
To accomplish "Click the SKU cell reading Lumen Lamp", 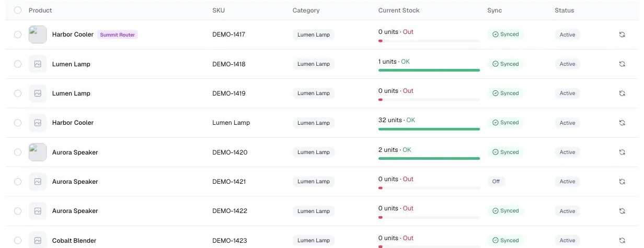I will pyautogui.click(x=231, y=123).
